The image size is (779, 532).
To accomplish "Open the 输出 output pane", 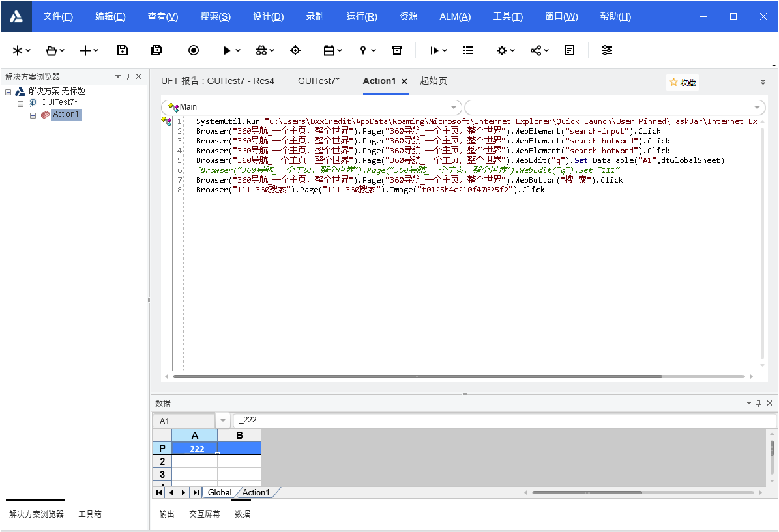I will pyautogui.click(x=167, y=514).
